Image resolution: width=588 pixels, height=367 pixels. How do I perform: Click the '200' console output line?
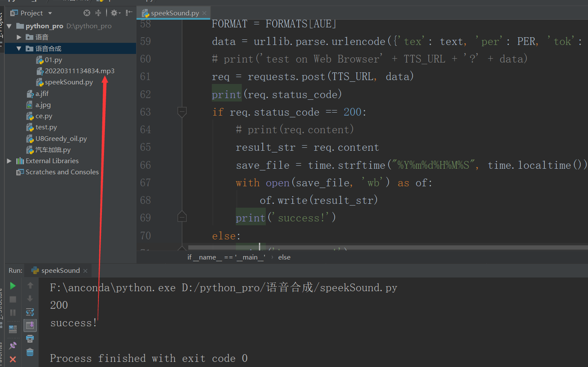point(59,305)
